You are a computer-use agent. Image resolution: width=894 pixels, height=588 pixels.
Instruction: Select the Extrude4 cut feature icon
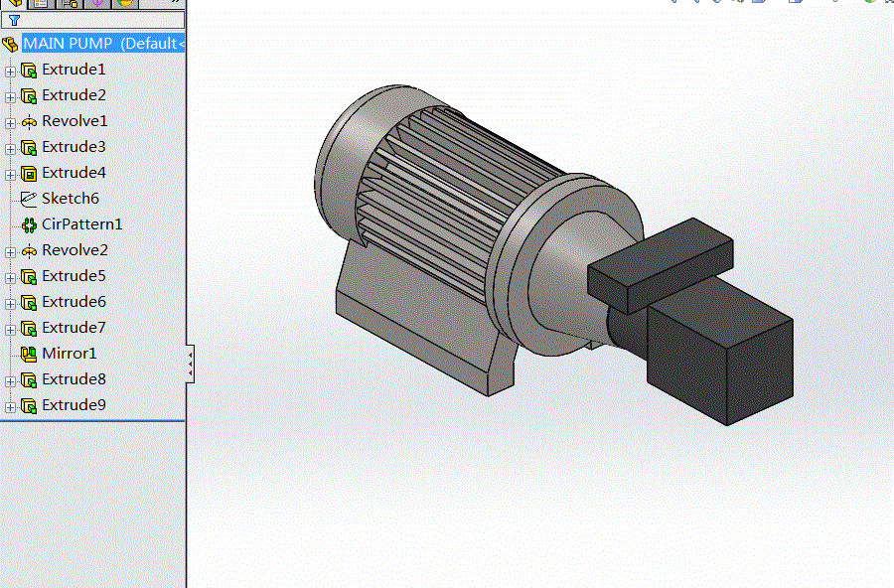point(28,174)
